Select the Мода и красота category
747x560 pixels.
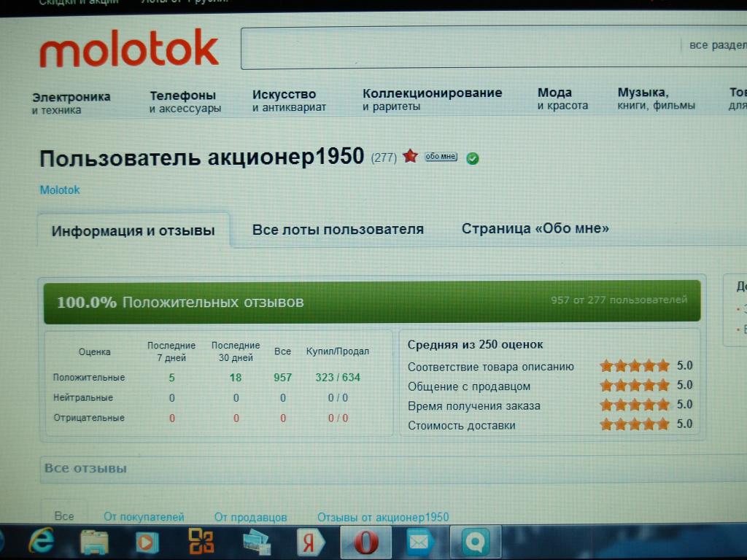click(562, 98)
